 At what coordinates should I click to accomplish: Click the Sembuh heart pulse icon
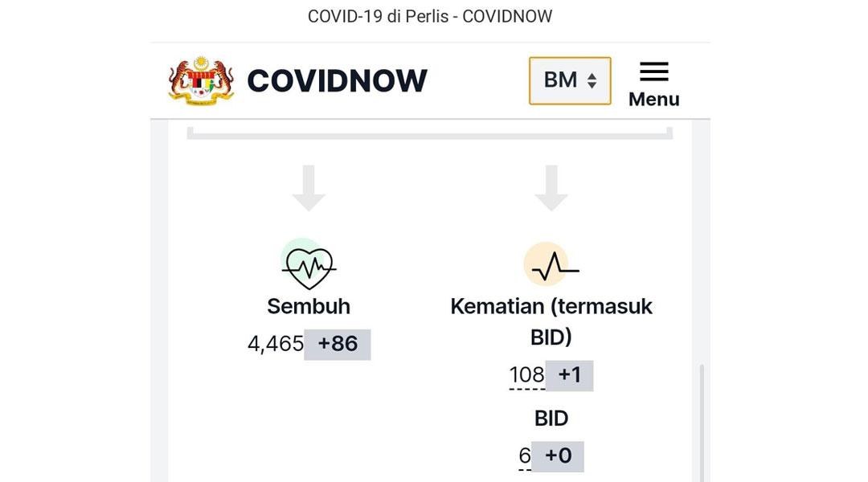[x=309, y=264]
